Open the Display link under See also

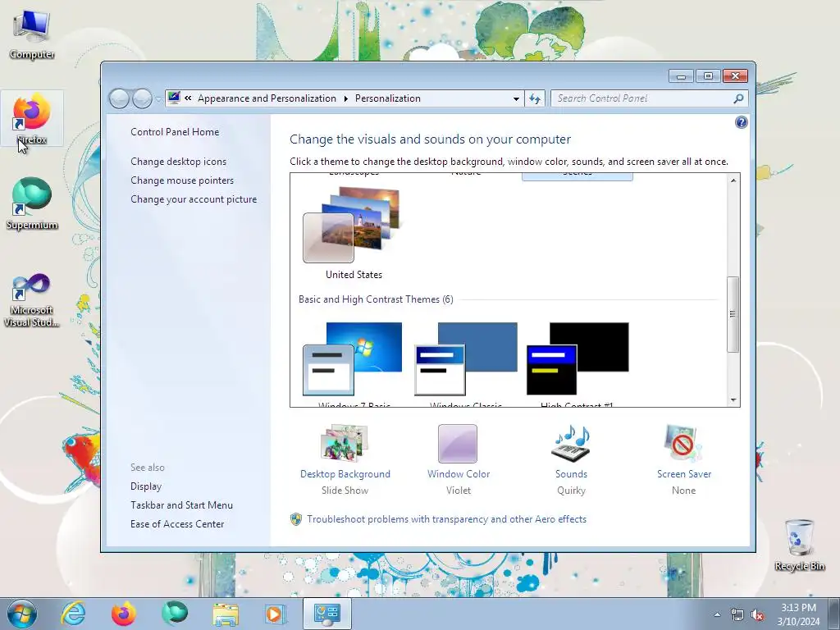coord(146,486)
